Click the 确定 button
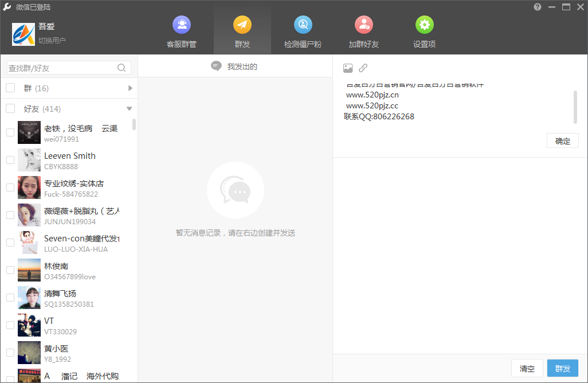 (563, 141)
